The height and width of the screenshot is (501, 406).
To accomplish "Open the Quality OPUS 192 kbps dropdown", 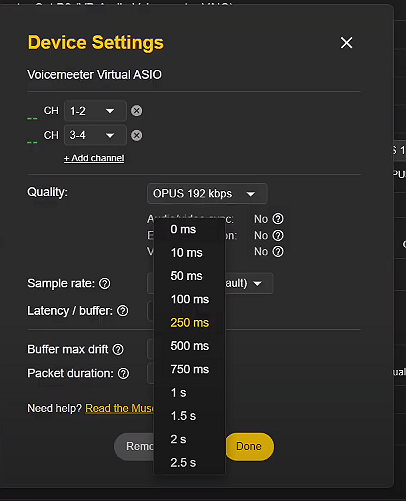I will coord(207,194).
